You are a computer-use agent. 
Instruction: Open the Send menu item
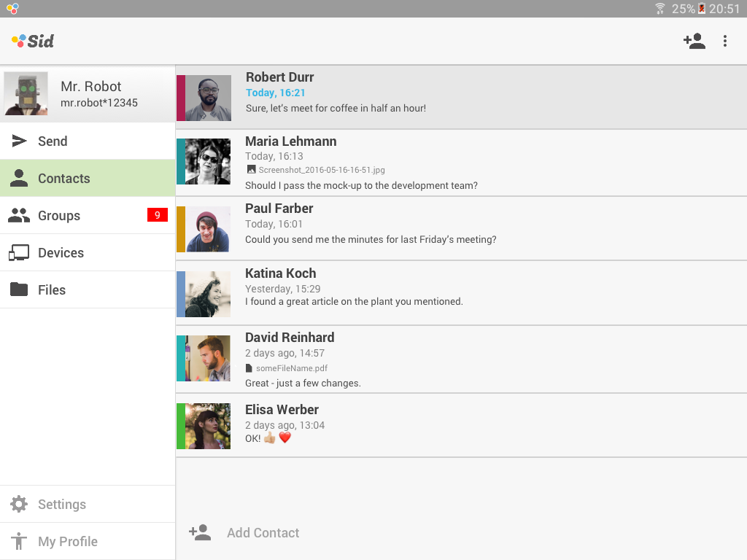coord(53,141)
